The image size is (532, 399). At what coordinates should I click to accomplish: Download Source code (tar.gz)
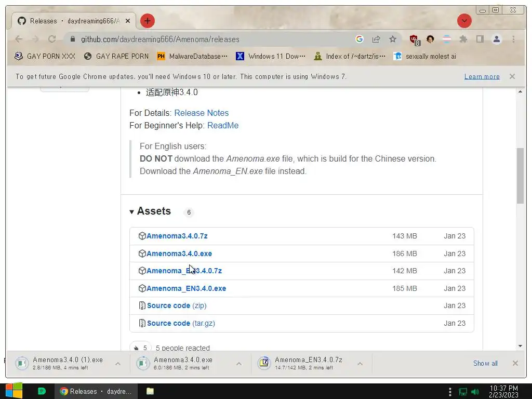pyautogui.click(x=181, y=323)
